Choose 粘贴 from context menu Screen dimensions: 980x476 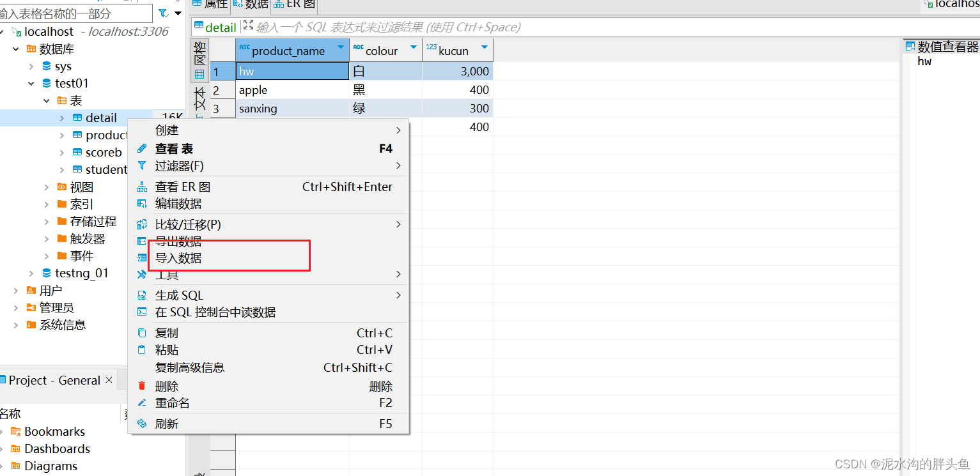[x=268, y=350]
